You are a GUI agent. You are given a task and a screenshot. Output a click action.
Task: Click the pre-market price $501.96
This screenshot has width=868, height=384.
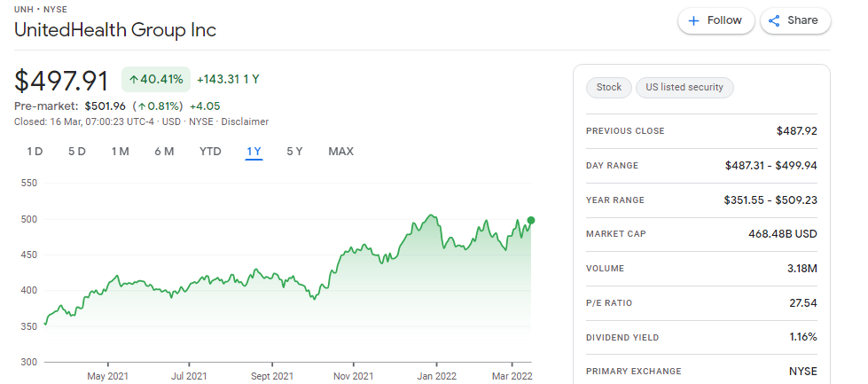(x=106, y=106)
